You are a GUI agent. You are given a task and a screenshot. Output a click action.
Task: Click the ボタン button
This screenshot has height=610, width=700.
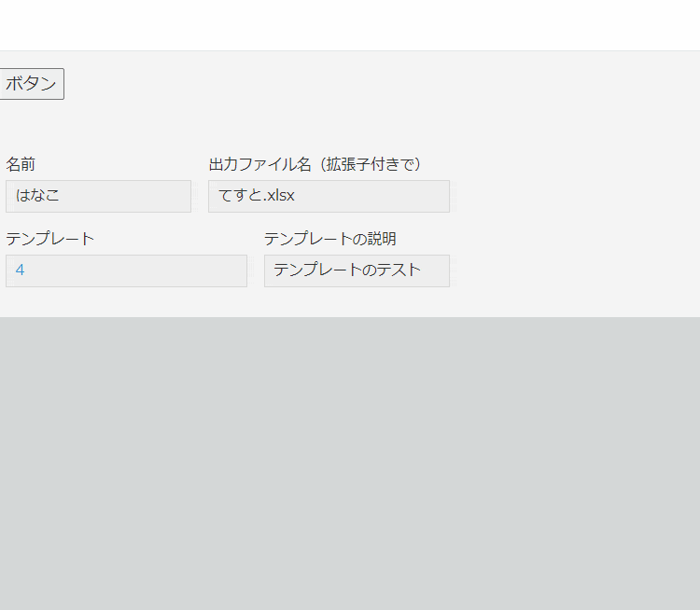[x=31, y=84]
